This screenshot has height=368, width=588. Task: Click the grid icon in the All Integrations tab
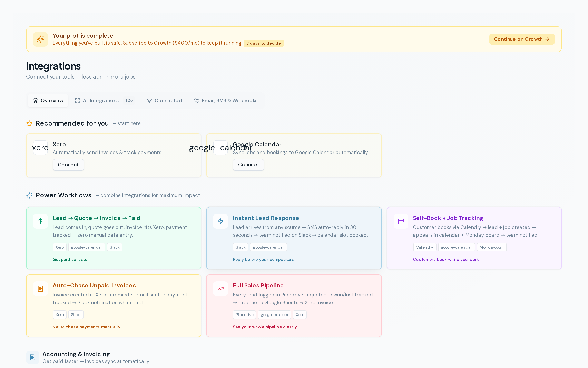[x=78, y=101]
